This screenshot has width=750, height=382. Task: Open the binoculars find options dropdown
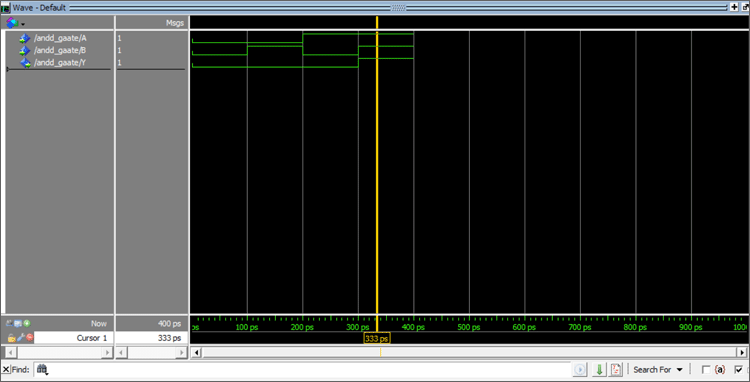(43, 370)
